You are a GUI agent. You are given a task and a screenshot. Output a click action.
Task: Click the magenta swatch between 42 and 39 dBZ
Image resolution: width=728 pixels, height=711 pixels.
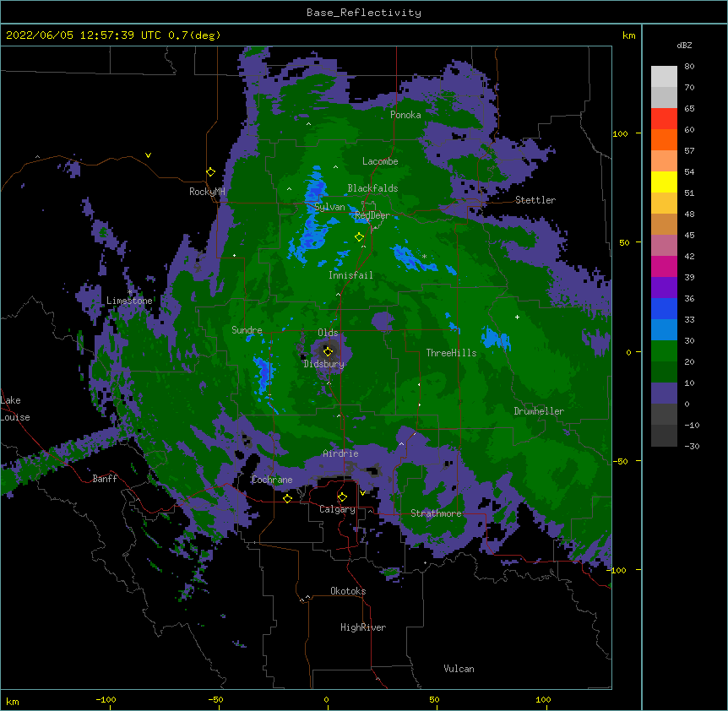664,266
